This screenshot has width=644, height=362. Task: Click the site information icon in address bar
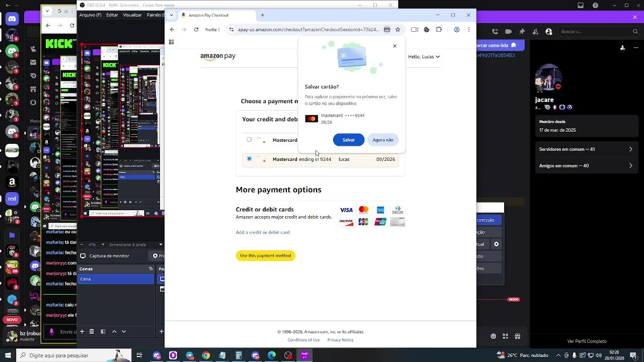pos(231,30)
